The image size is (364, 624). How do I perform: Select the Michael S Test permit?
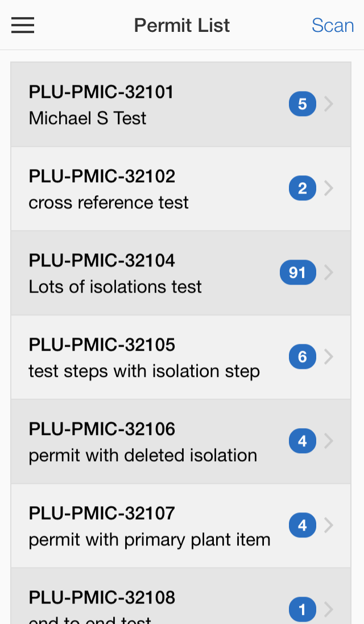[x=181, y=104]
